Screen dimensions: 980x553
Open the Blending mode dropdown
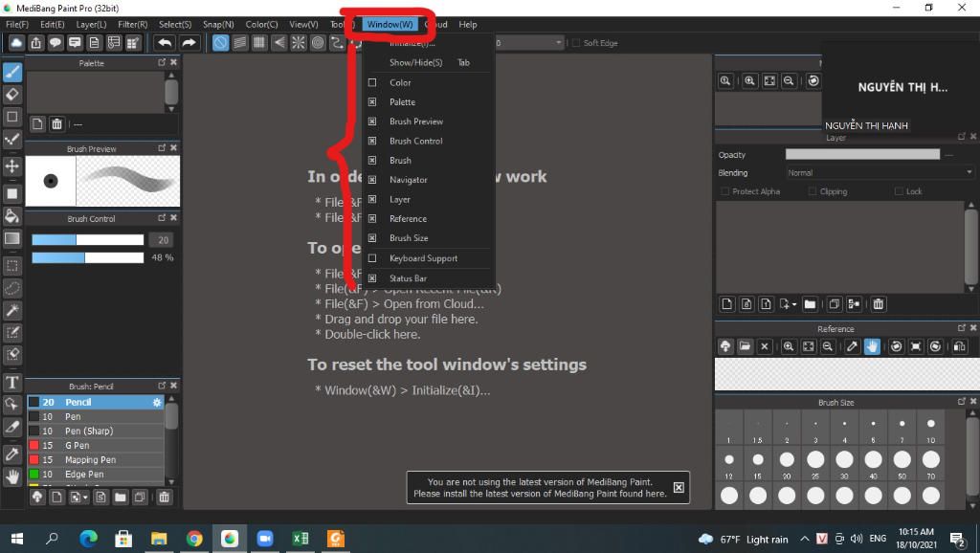coord(880,172)
